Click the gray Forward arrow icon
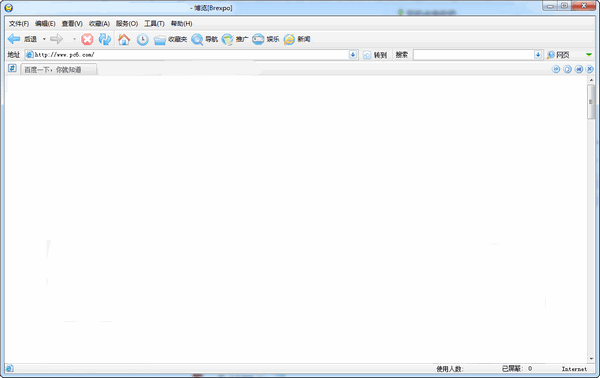The height and width of the screenshot is (378, 600). coord(57,39)
